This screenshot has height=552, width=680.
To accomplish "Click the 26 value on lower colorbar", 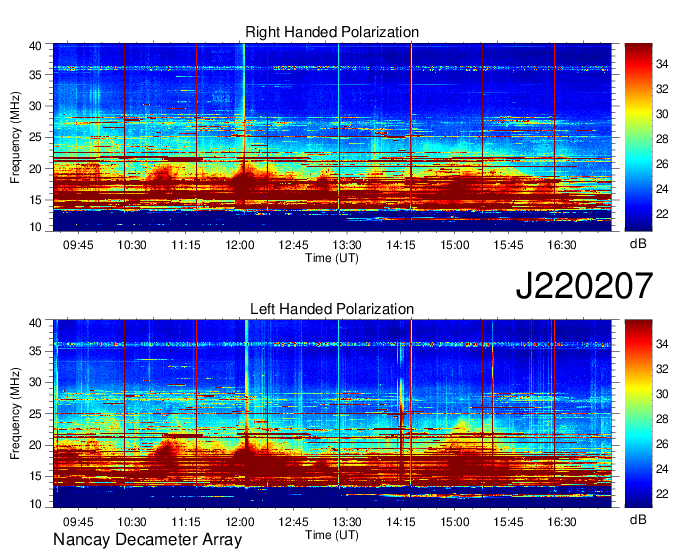I will (662, 444).
